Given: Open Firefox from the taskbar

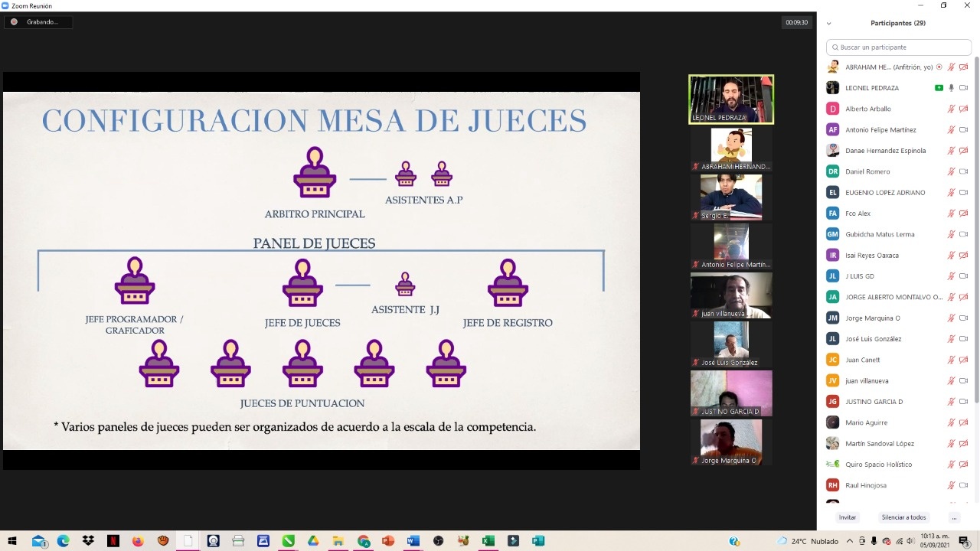Looking at the screenshot, I should pyautogui.click(x=138, y=541).
